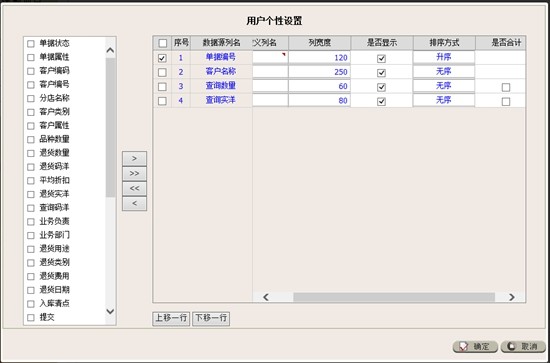Image resolution: width=550 pixels, height=363 pixels.
Task: Click the single left arrow remove button
Action: pos(134,204)
